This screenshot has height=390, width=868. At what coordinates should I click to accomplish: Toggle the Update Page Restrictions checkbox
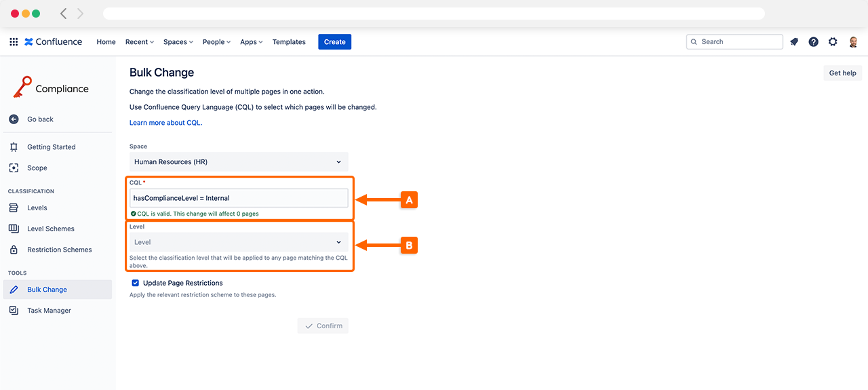(x=136, y=283)
